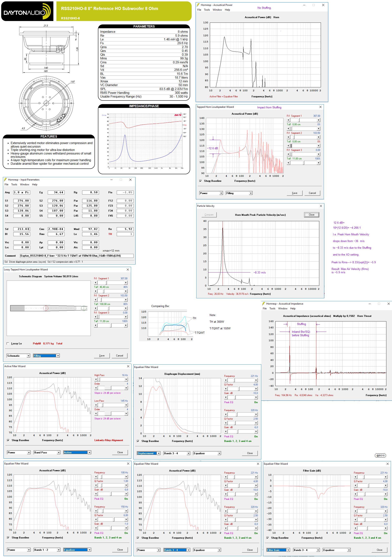Click Cancel in Lossy Tapped Horn Wizard
Screen dimensions: 392x557
click(x=119, y=356)
